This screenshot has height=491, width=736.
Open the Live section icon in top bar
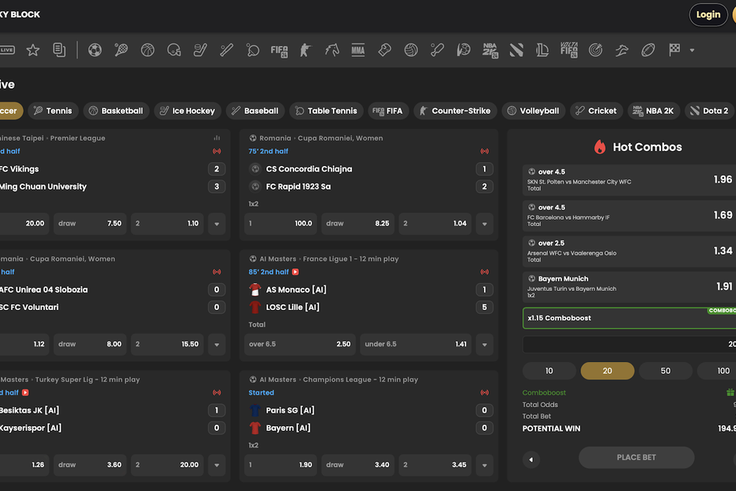point(7,50)
